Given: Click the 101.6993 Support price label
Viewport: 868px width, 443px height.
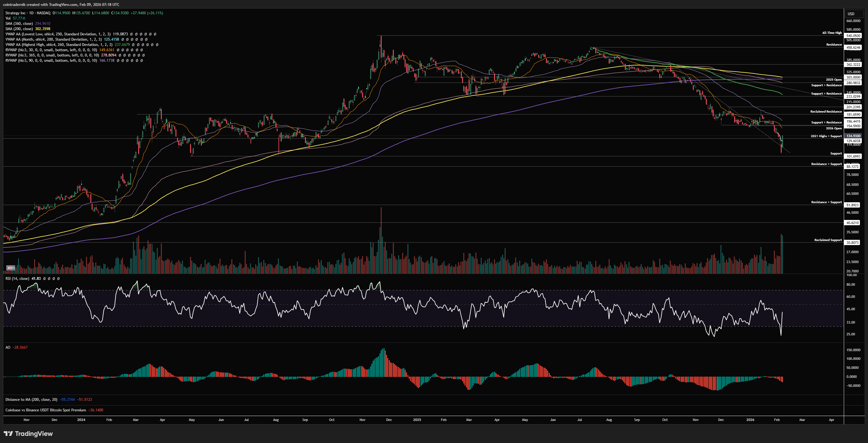Looking at the screenshot, I should (x=853, y=156).
